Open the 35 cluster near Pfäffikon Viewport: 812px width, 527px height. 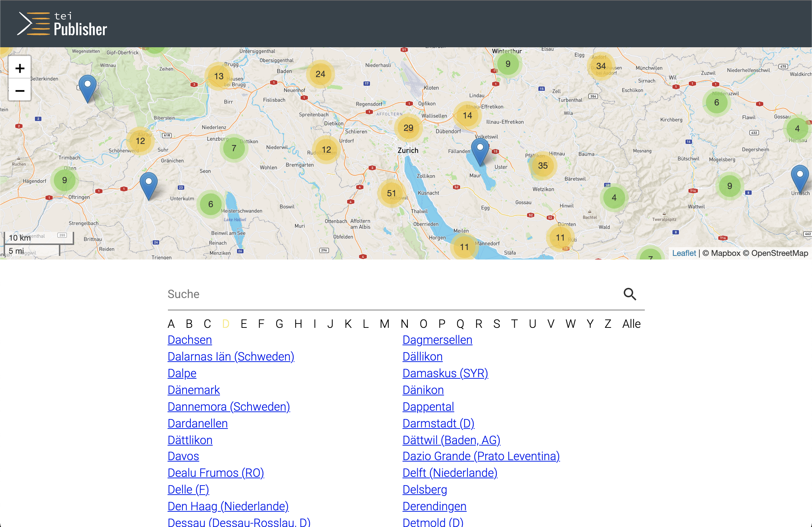tap(543, 166)
